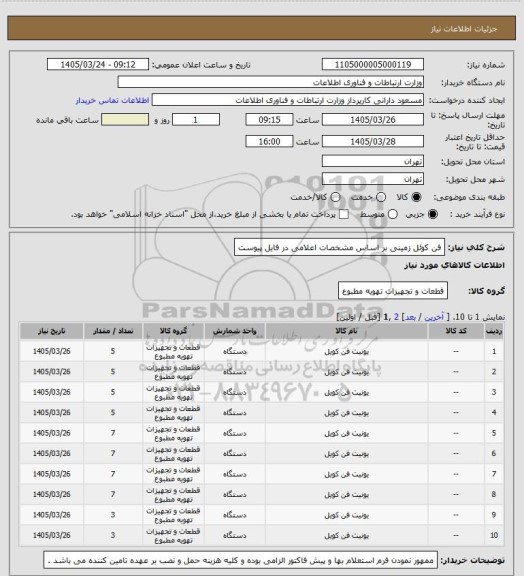Click the 16:00 time field
This screenshot has height=576, width=524.
click(269, 141)
